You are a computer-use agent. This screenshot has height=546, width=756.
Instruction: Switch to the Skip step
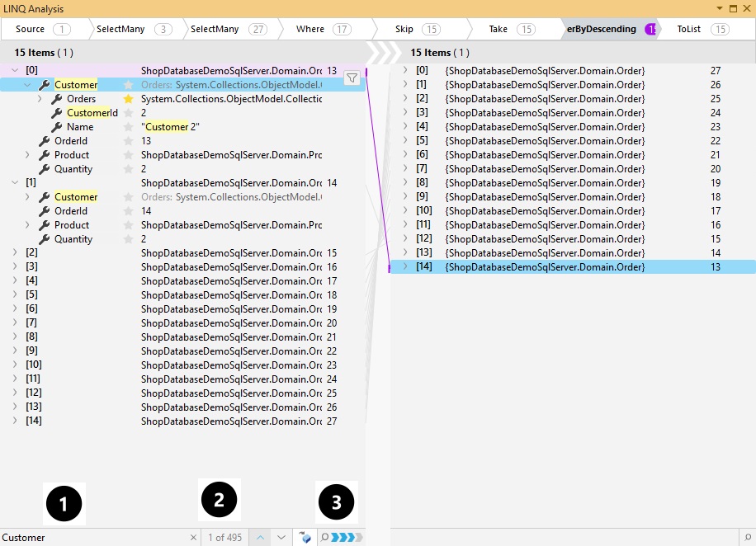click(417, 29)
